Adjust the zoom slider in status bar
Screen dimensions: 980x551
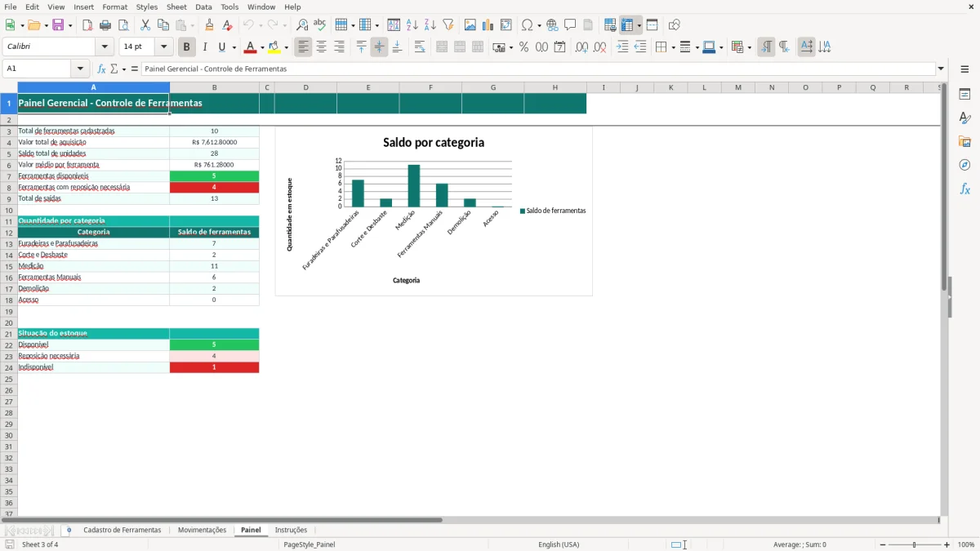tap(914, 544)
